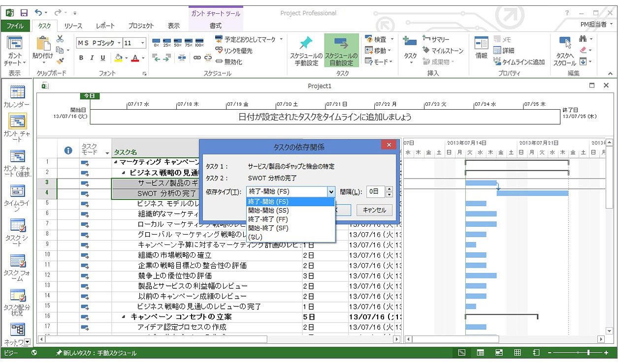
Task: Click the マイルストーン insert button
Action: click(443, 51)
